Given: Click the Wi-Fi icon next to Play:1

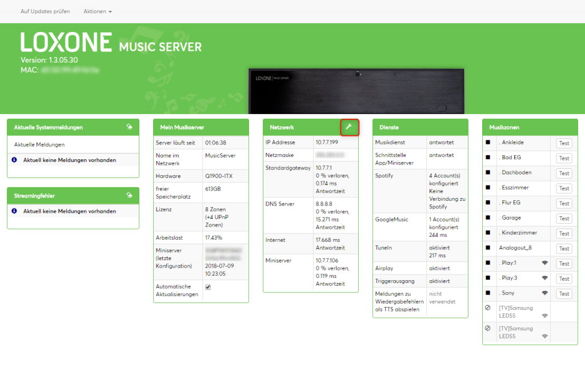Looking at the screenshot, I should [544, 264].
